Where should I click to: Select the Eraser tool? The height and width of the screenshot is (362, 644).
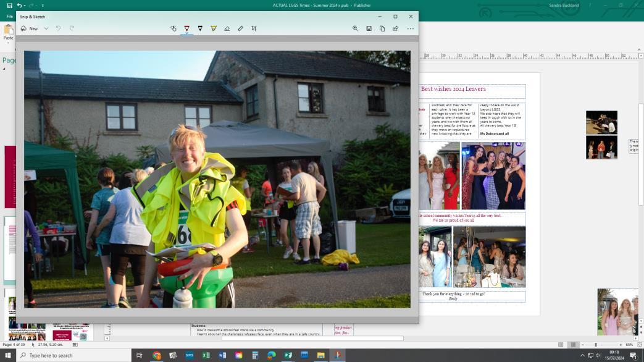(227, 28)
